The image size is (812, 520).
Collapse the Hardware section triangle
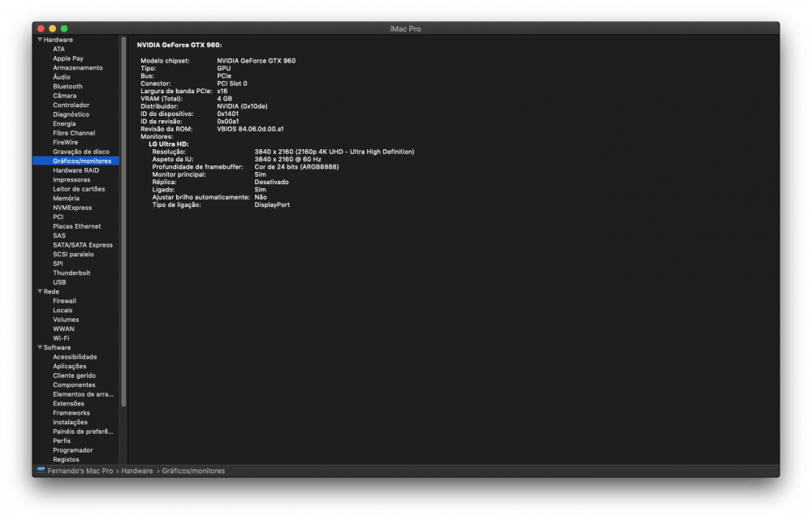[x=40, y=39]
